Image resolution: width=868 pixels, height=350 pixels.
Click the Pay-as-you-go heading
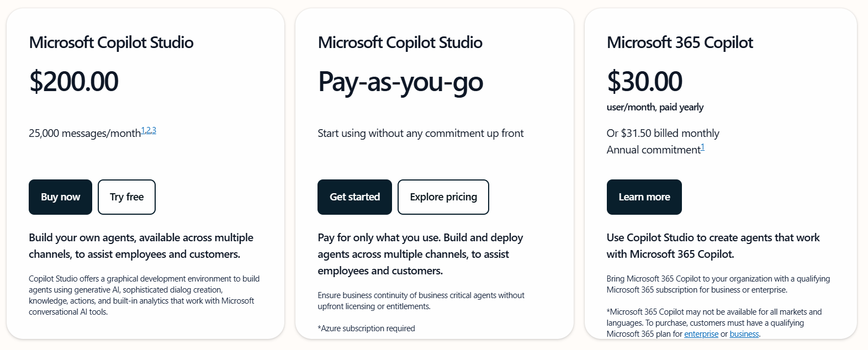tap(400, 82)
